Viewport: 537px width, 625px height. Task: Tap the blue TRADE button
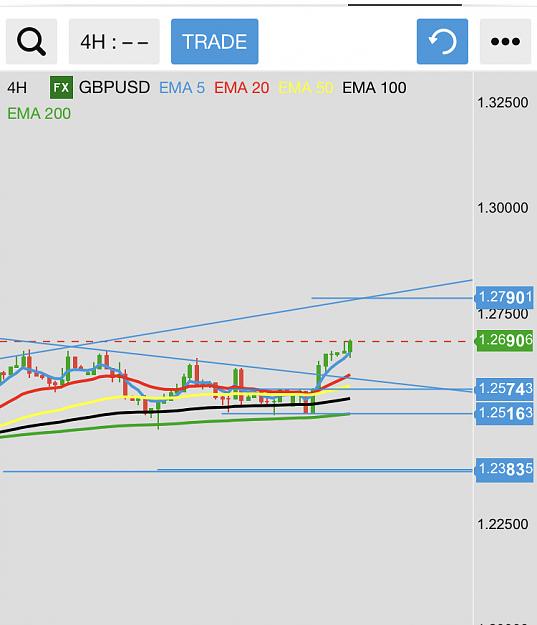(x=214, y=41)
